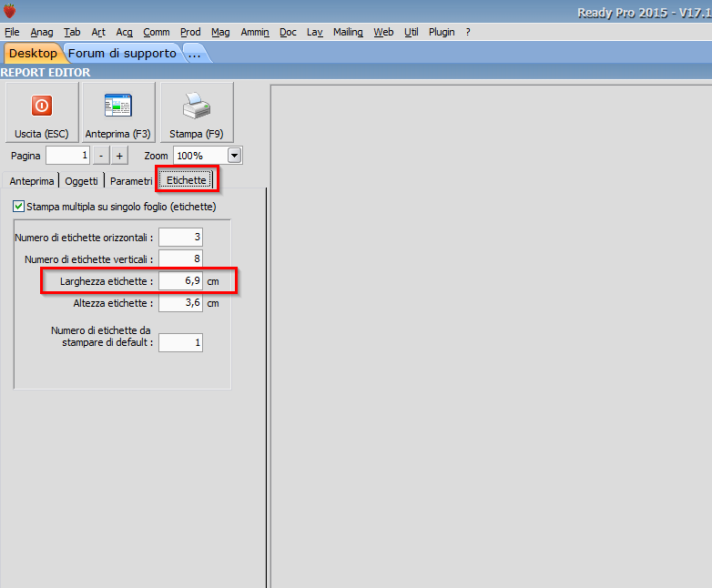Image resolution: width=712 pixels, height=588 pixels.
Task: Click the Larghezza etichette label
Action: click(x=107, y=281)
